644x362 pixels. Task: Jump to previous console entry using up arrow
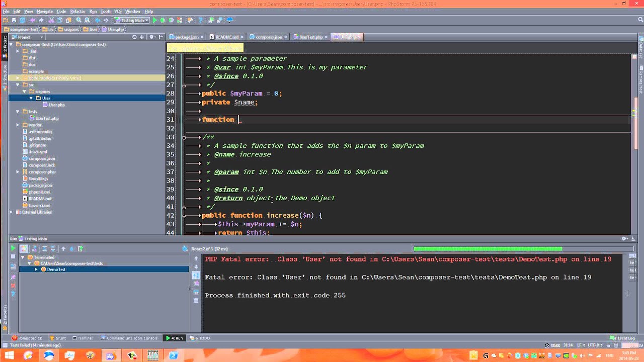click(x=196, y=258)
